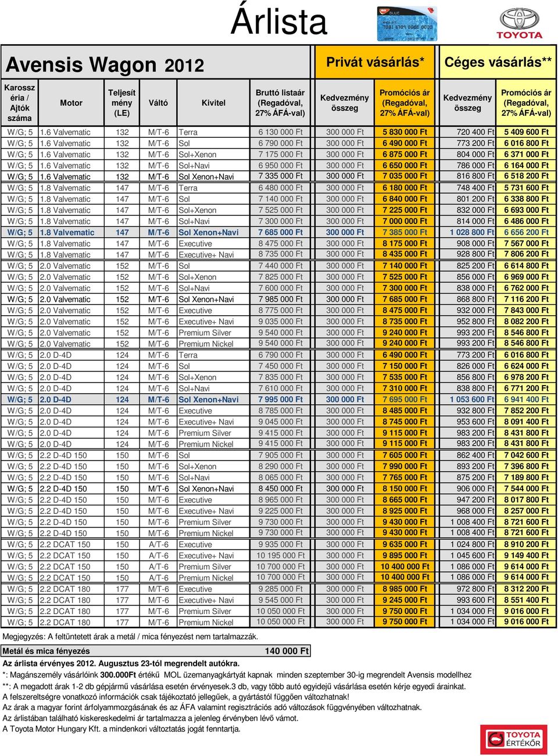Click the 'Megjegyzés' note line
Viewport: 558px width, 756px height.
point(130,636)
